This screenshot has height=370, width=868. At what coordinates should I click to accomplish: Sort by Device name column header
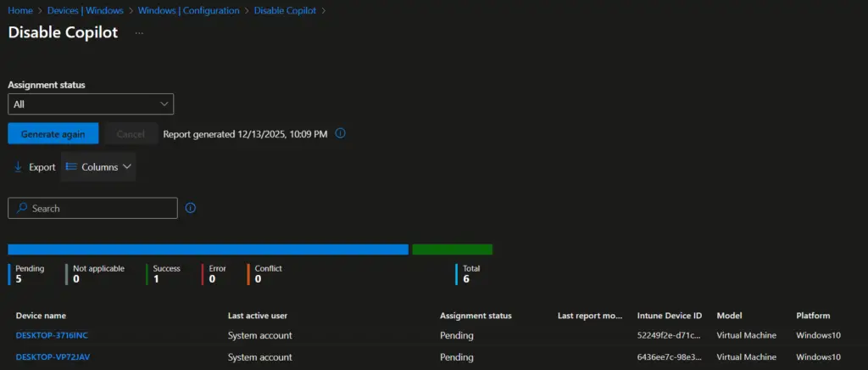[41, 316]
